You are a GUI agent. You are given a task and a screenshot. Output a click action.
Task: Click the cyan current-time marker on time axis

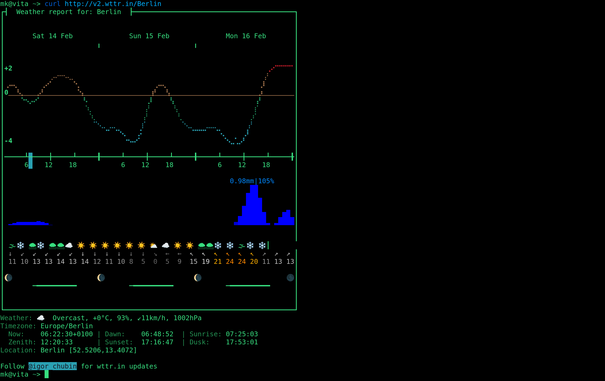30,161
